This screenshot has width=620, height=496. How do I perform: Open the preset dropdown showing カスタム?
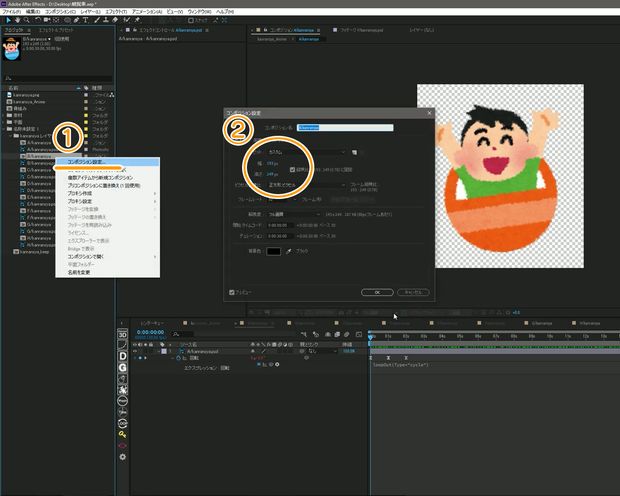[x=307, y=152]
